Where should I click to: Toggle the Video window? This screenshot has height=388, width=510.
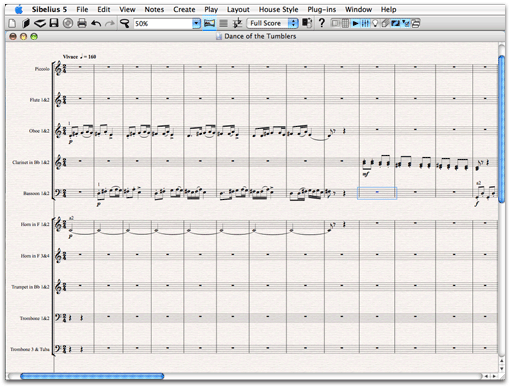click(395, 23)
